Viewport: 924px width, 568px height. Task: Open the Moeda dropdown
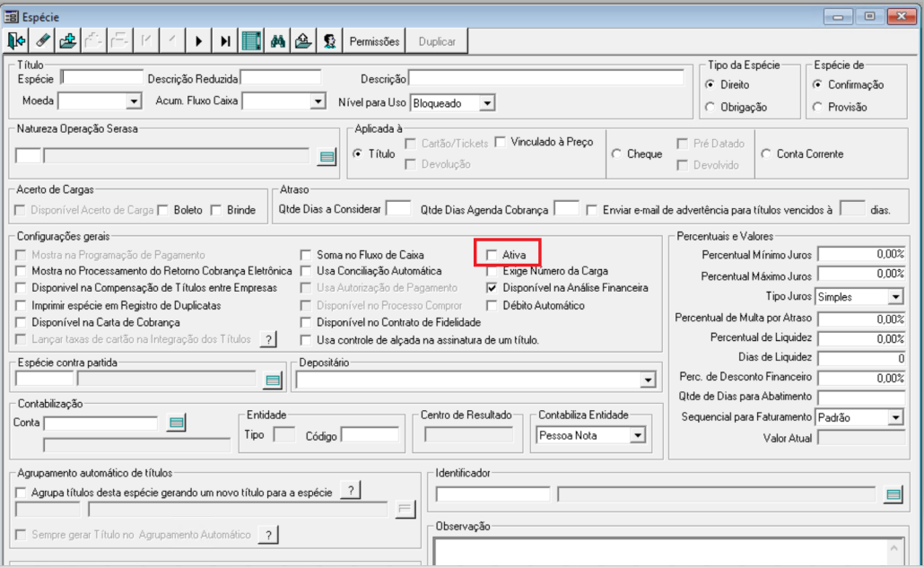click(x=134, y=101)
